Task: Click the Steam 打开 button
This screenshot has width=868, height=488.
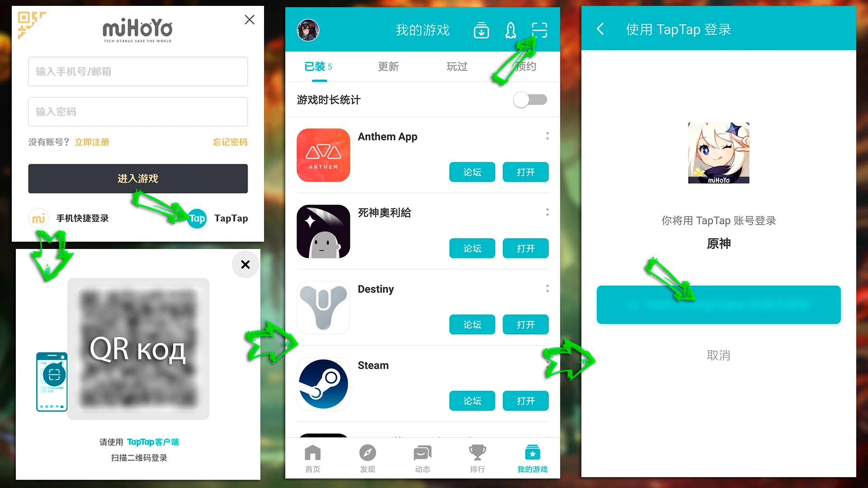Action: 526,400
